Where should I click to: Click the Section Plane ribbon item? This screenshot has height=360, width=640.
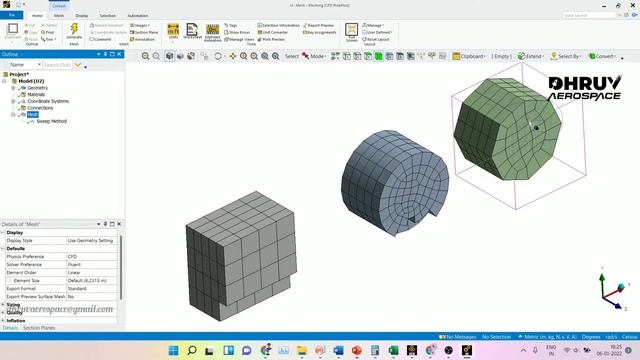click(144, 32)
